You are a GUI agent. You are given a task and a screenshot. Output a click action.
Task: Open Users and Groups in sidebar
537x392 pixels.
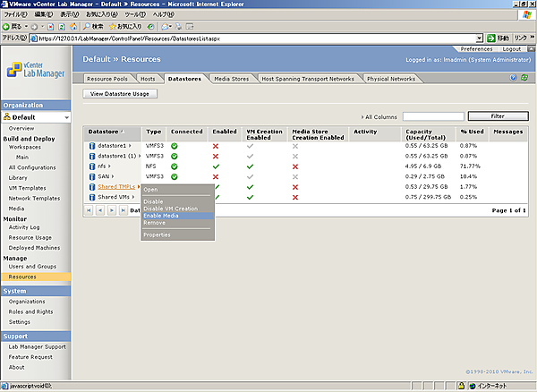[x=31, y=267]
